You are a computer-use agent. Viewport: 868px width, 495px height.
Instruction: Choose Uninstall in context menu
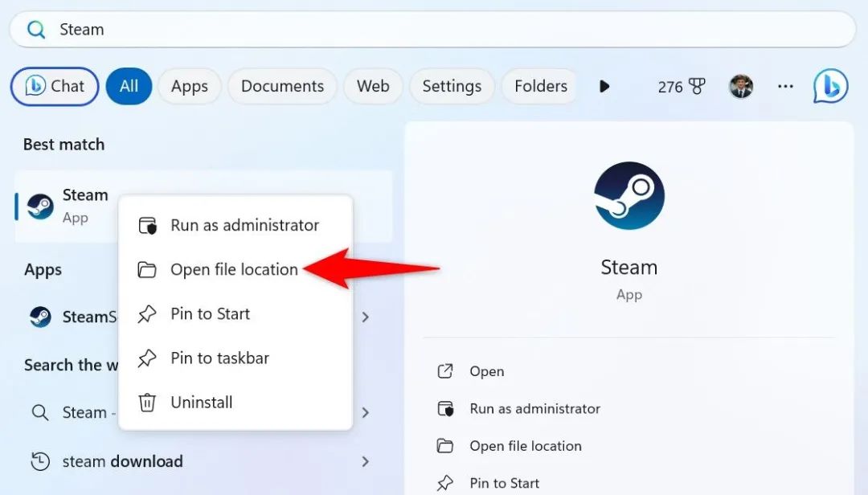pyautogui.click(x=235, y=403)
